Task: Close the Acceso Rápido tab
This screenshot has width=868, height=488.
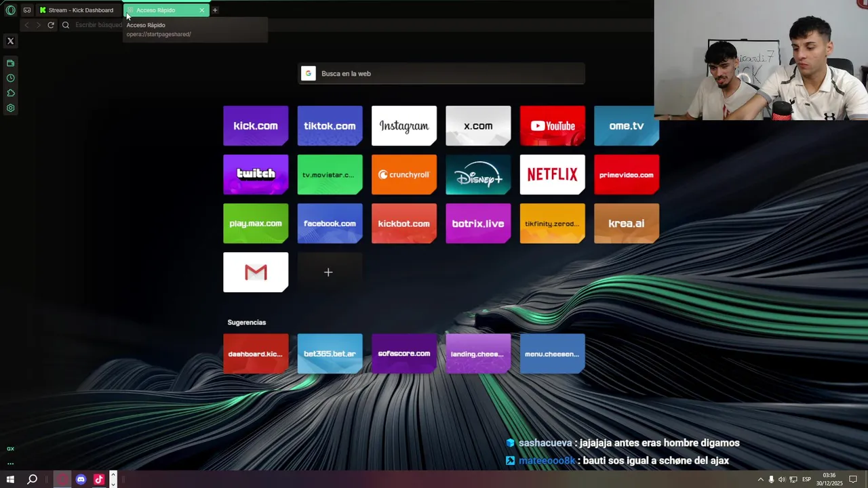Action: click(201, 10)
